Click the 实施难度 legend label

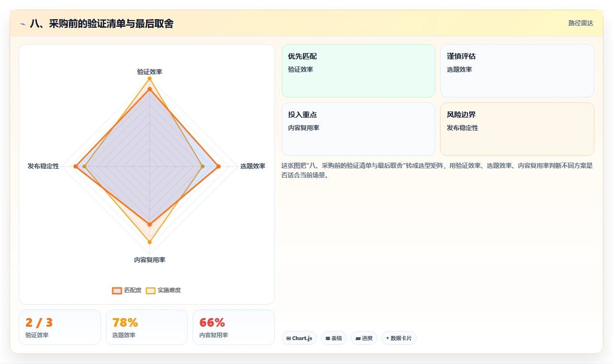point(169,290)
